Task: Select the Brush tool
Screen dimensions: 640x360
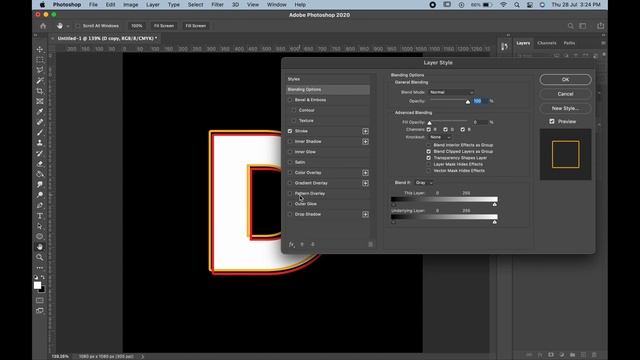Action: click(x=40, y=133)
